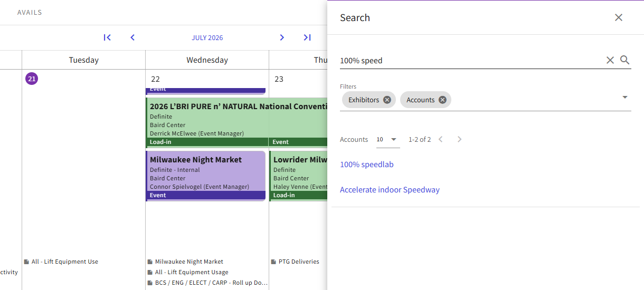This screenshot has width=644, height=290.
Task: Clear the '100% speed' search text
Action: pyautogui.click(x=610, y=60)
